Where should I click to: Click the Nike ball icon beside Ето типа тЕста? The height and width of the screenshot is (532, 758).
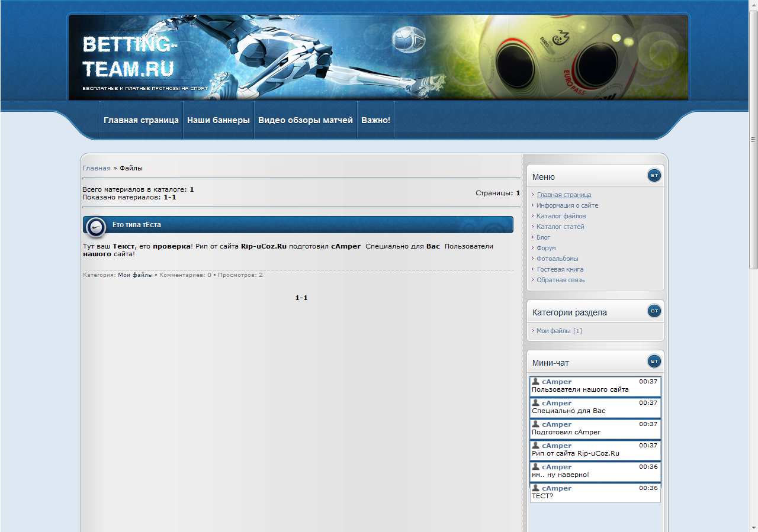(96, 227)
